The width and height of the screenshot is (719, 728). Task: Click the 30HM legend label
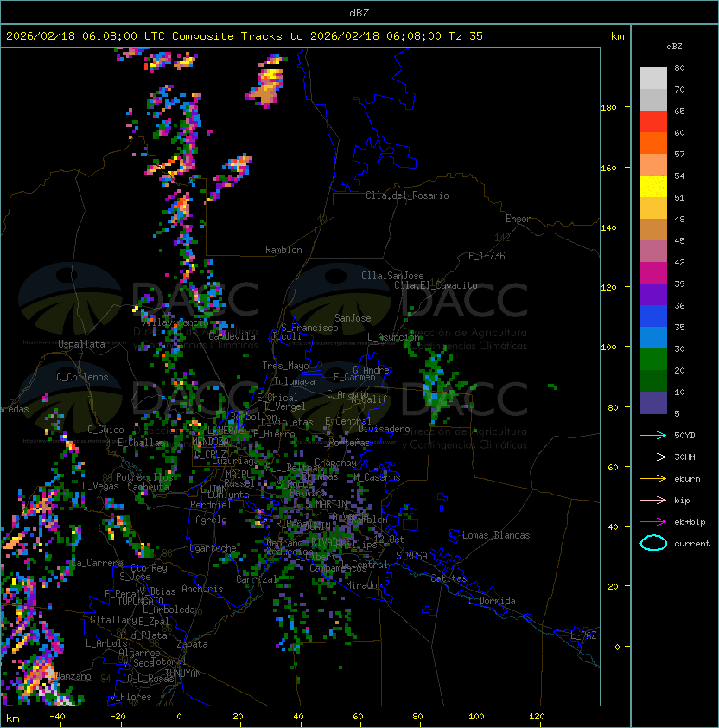(684, 457)
